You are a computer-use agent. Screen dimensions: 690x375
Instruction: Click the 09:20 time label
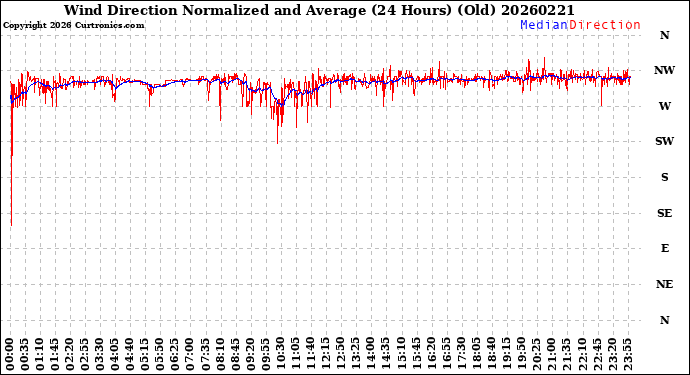pyautogui.click(x=250, y=354)
